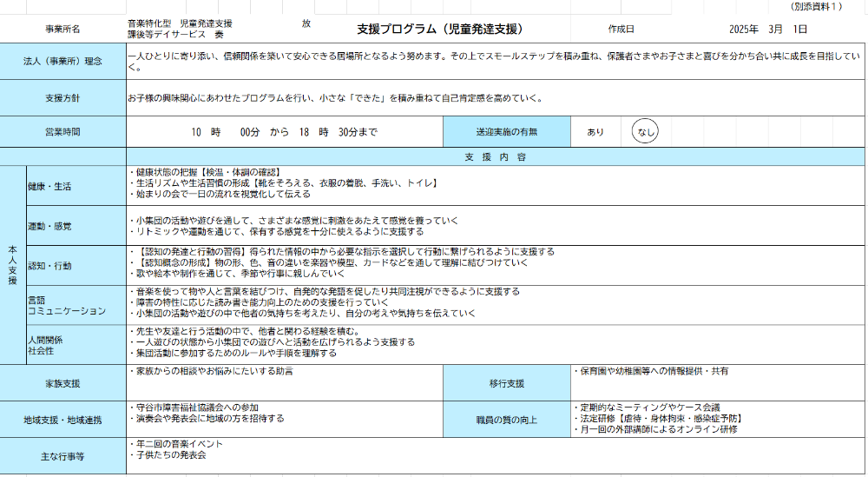Select the 作成日 label cell
Image resolution: width=868 pixels, height=477 pixels.
coord(621,29)
